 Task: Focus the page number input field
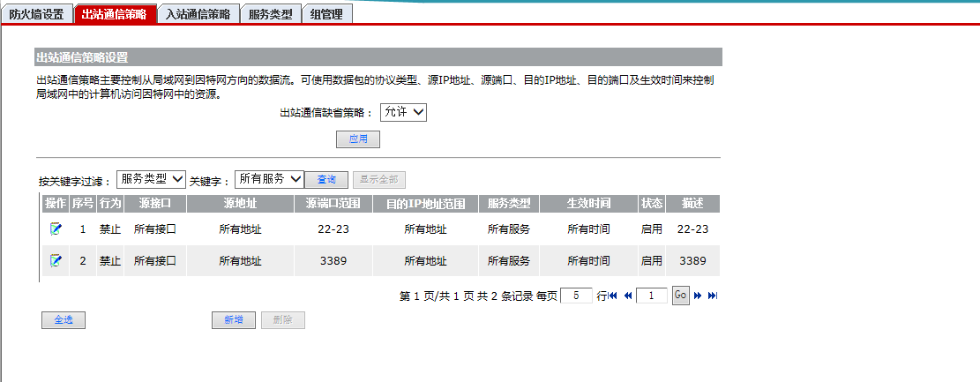click(x=653, y=296)
